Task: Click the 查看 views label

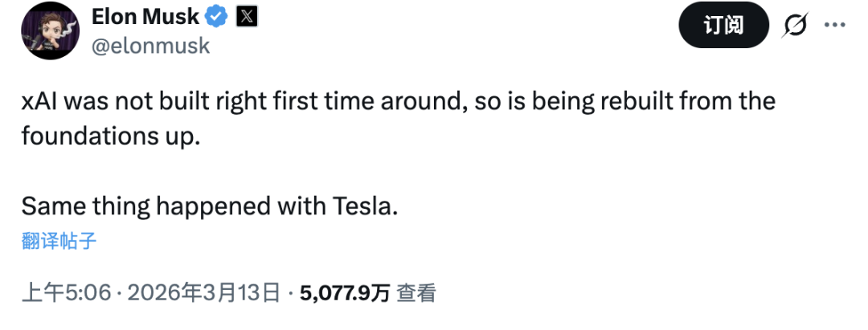Action: (x=416, y=293)
